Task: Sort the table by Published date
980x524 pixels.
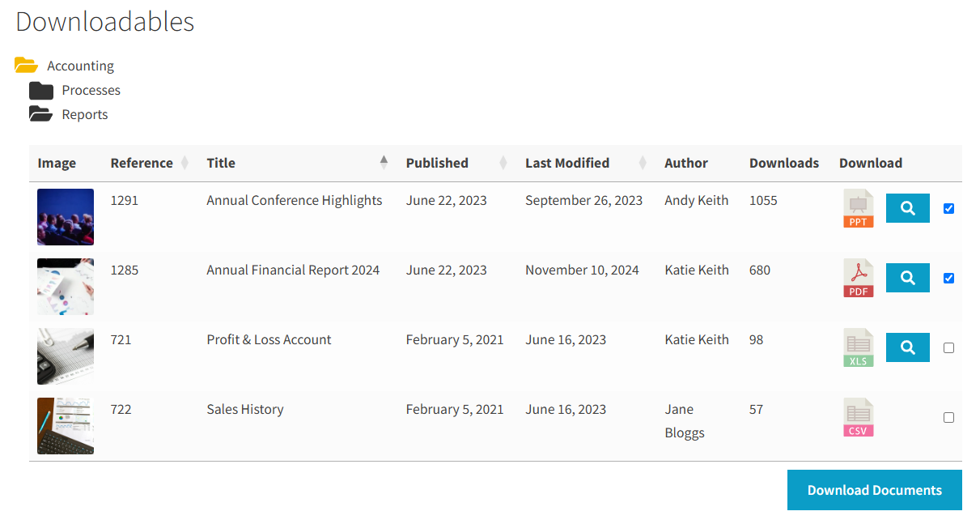Action: click(x=437, y=163)
